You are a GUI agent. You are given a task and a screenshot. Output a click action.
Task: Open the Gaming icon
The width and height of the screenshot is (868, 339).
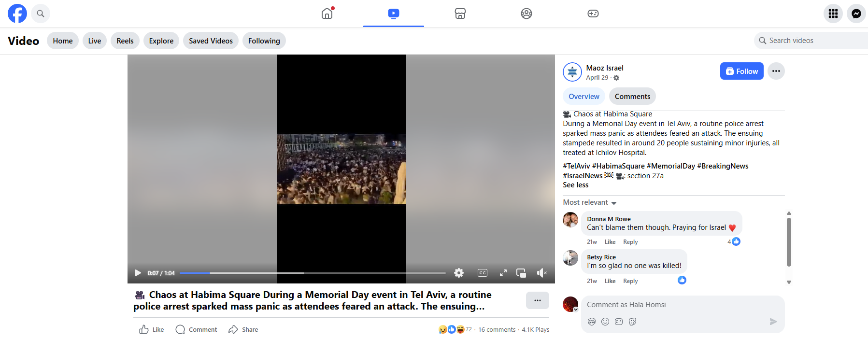(593, 14)
